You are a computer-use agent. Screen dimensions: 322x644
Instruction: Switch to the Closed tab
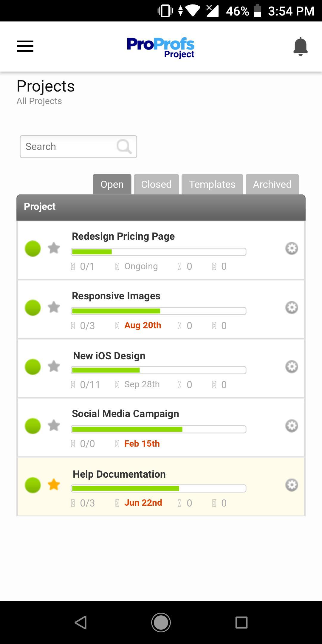click(x=156, y=184)
